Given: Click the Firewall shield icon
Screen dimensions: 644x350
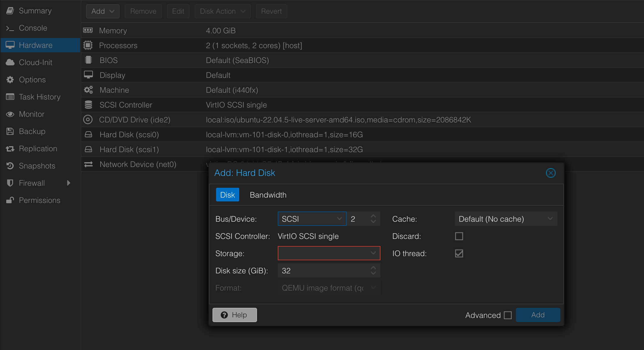Looking at the screenshot, I should pos(10,183).
